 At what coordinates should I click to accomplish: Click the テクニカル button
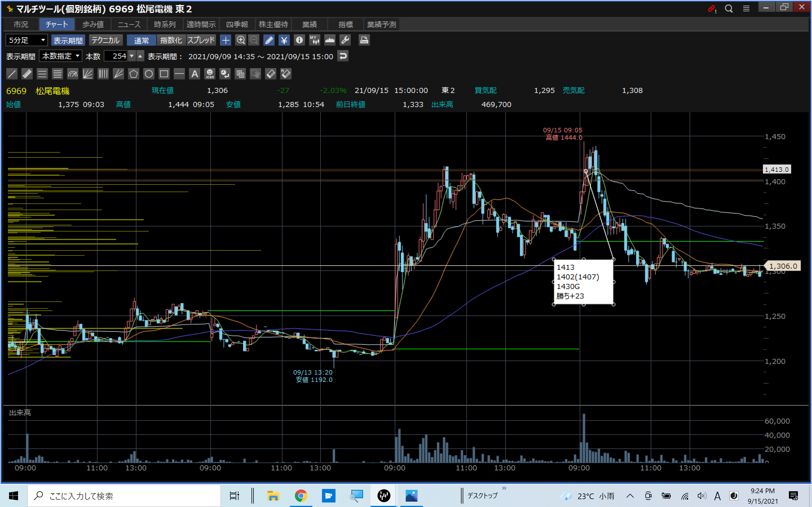pyautogui.click(x=106, y=40)
